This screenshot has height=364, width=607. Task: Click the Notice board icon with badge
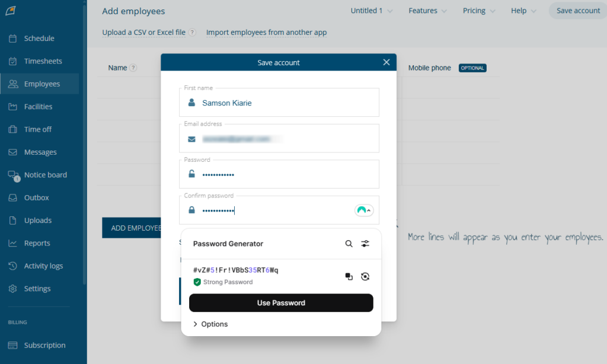(x=14, y=175)
